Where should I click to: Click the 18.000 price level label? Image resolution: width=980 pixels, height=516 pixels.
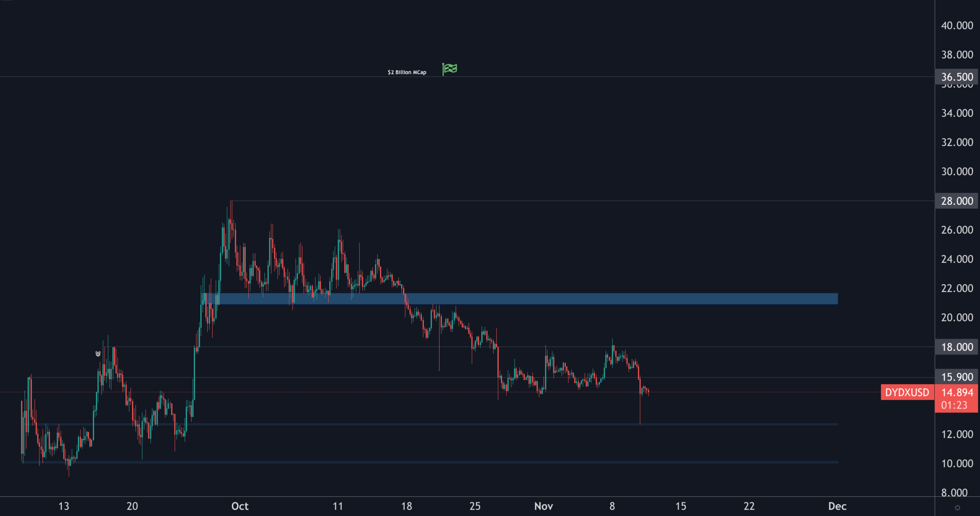tap(957, 347)
